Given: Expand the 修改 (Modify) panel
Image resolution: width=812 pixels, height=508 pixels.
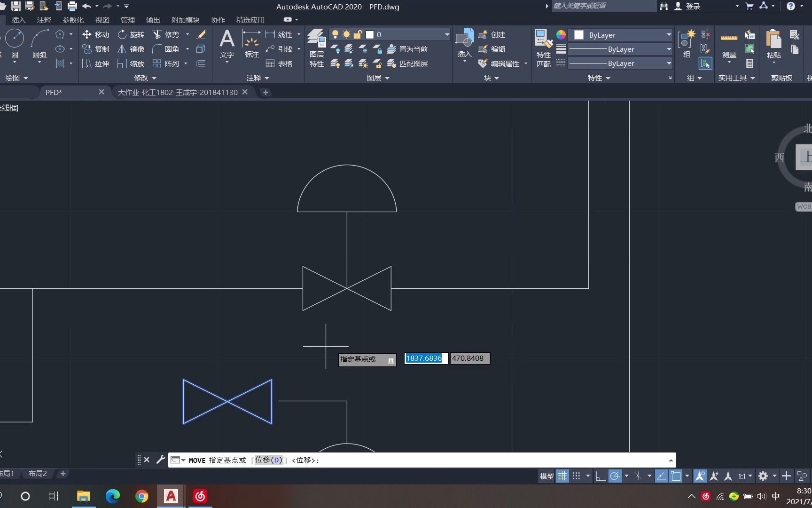Looking at the screenshot, I should point(145,78).
